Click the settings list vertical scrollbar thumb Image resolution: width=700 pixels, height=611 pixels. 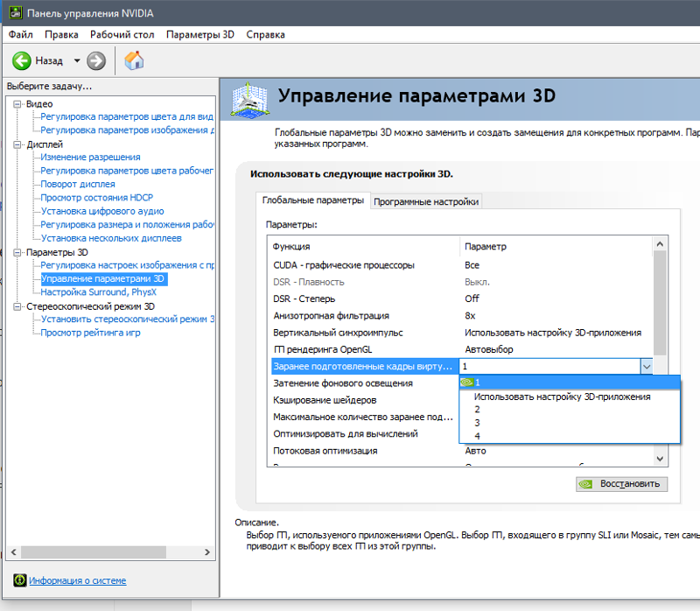click(660, 303)
